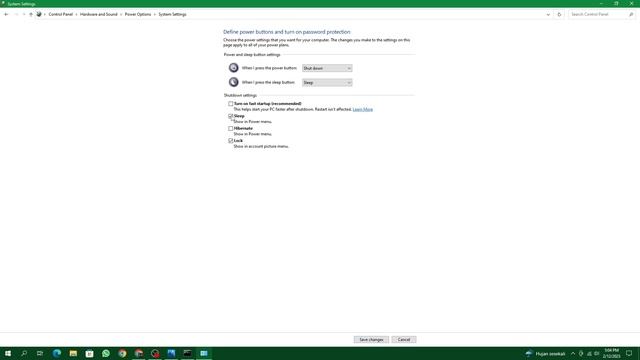Image resolution: width=640 pixels, height=360 pixels.
Task: Open the blue app icon before terminal
Action: (x=171, y=353)
